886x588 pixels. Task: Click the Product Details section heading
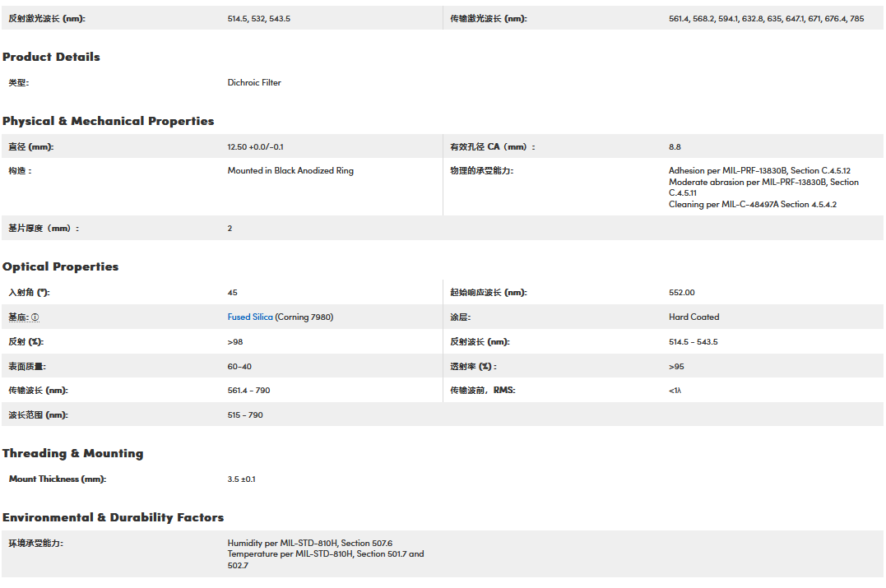pos(51,57)
